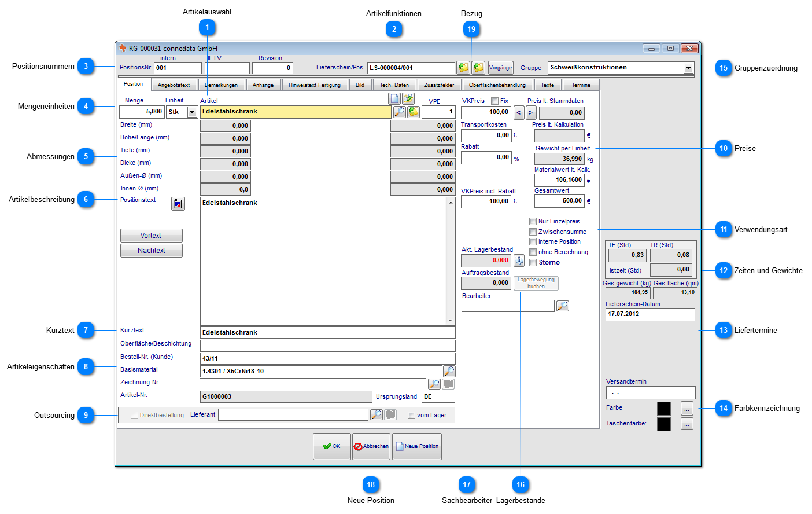Open the Zusatzfelder tab

tap(439, 85)
